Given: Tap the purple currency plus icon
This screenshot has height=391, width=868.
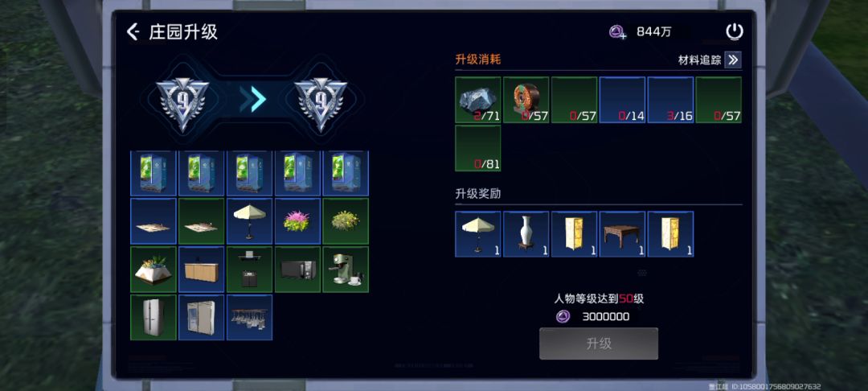Looking at the screenshot, I should click(617, 32).
